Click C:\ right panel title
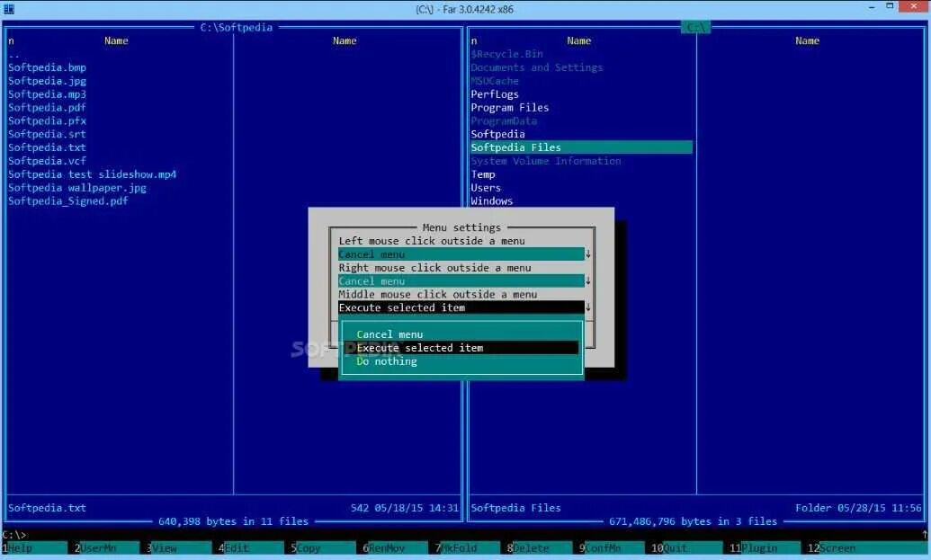 click(695, 27)
